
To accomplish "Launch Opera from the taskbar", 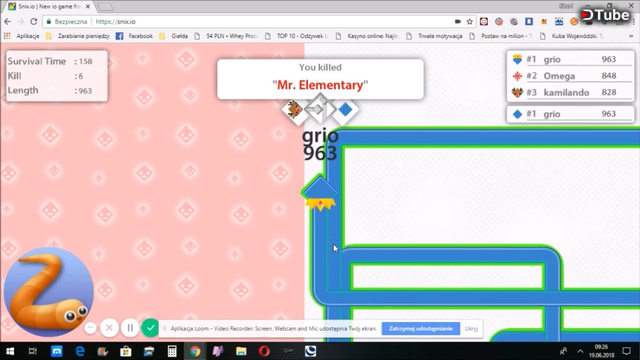I will (264, 351).
